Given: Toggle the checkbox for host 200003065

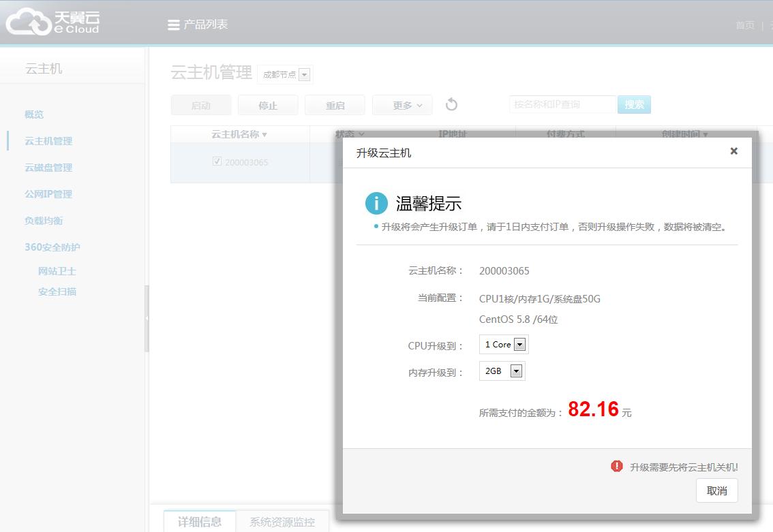Looking at the screenshot, I should (x=217, y=161).
